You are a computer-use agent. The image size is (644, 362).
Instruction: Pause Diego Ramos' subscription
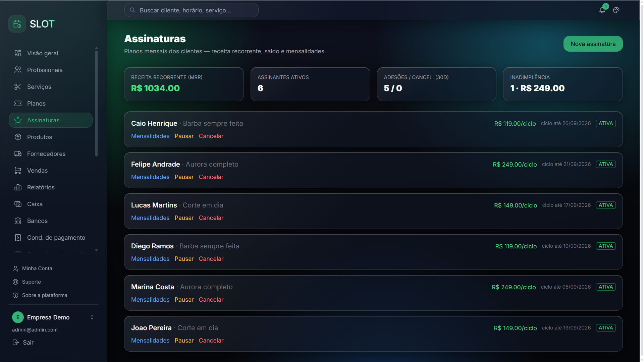point(184,259)
